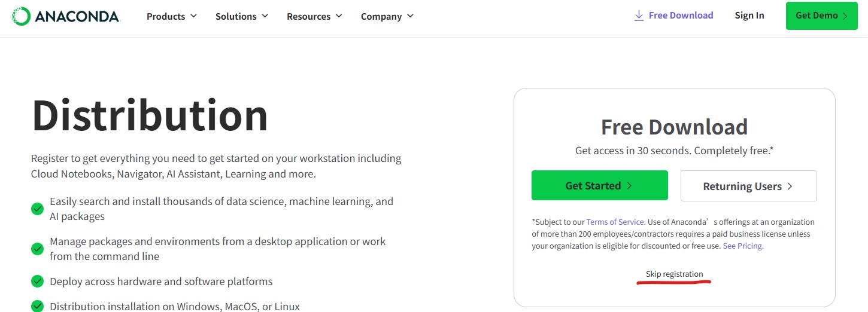Click the green Get Started button
The width and height of the screenshot is (868, 312).
click(x=600, y=185)
